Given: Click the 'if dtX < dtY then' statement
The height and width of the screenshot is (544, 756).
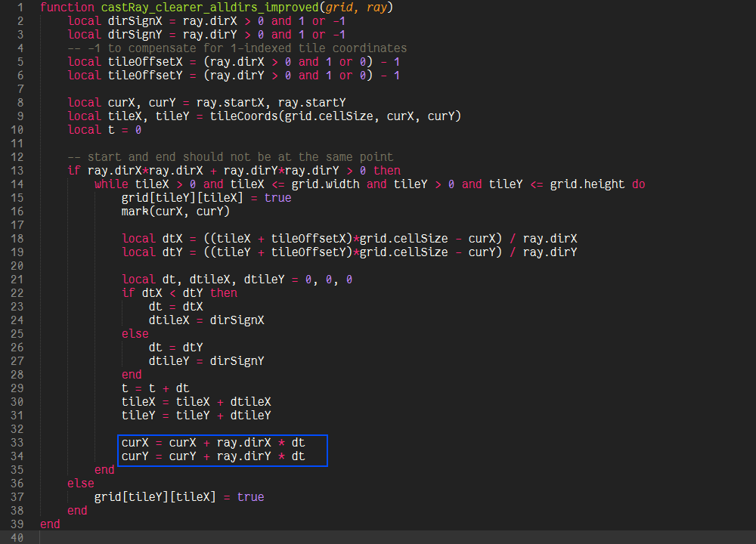Looking at the screenshot, I should pyautogui.click(x=179, y=293).
